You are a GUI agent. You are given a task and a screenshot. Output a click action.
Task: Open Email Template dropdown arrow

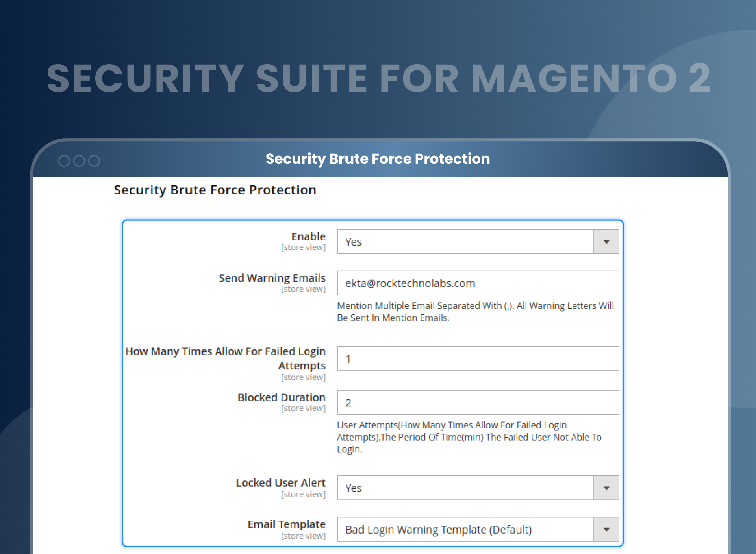(x=606, y=529)
